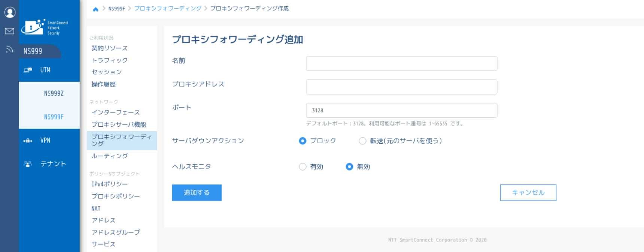This screenshot has width=644, height=252.
Task: Go to NS999F in breadcrumb
Action: (117, 9)
